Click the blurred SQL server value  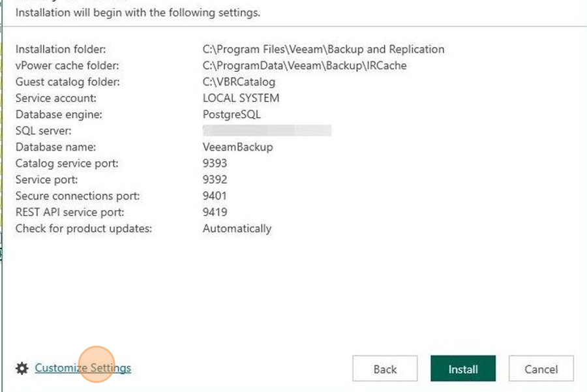[267, 130]
